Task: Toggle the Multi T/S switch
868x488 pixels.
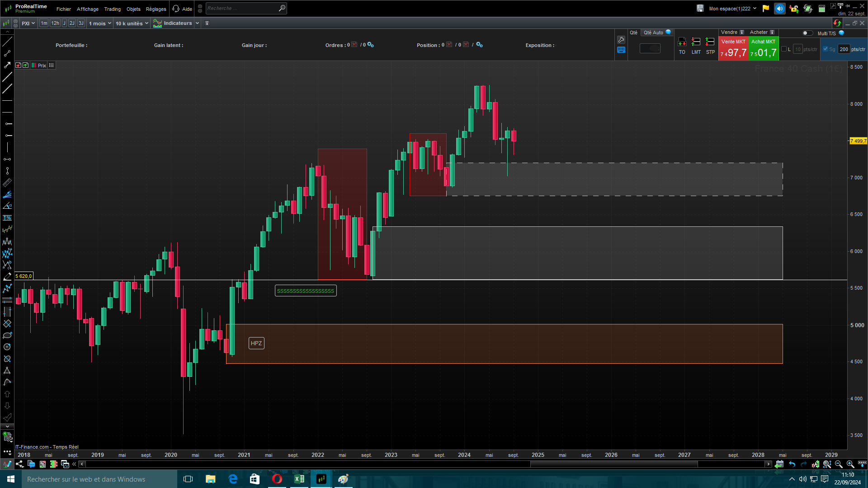Action: [807, 33]
